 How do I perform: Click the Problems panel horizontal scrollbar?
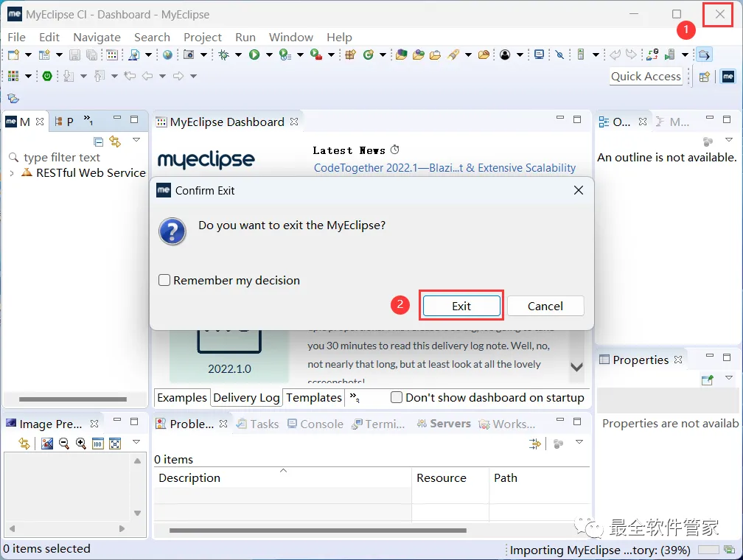318,530
